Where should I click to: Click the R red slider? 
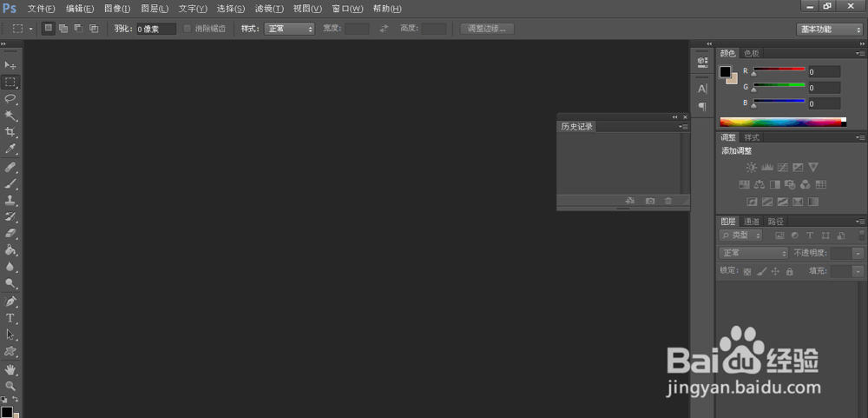pyautogui.click(x=779, y=70)
